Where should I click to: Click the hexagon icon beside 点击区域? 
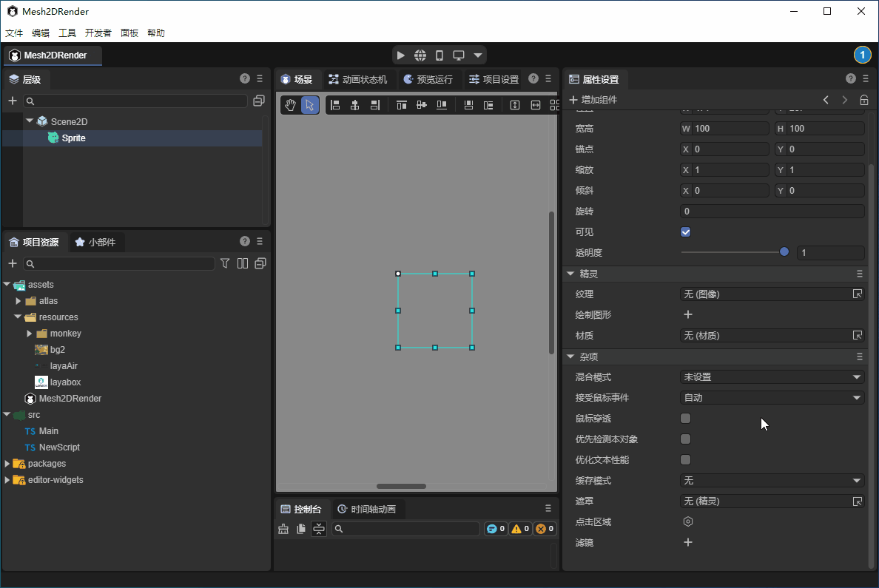[687, 521]
